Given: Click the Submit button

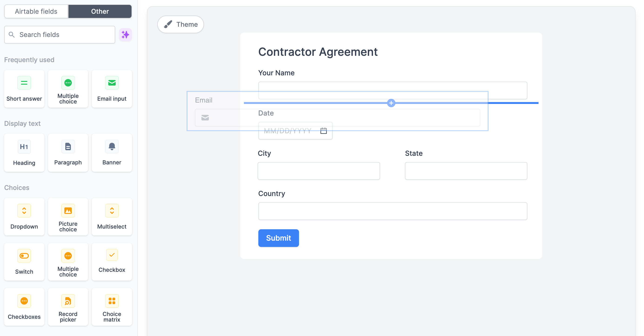Looking at the screenshot, I should coord(278,238).
